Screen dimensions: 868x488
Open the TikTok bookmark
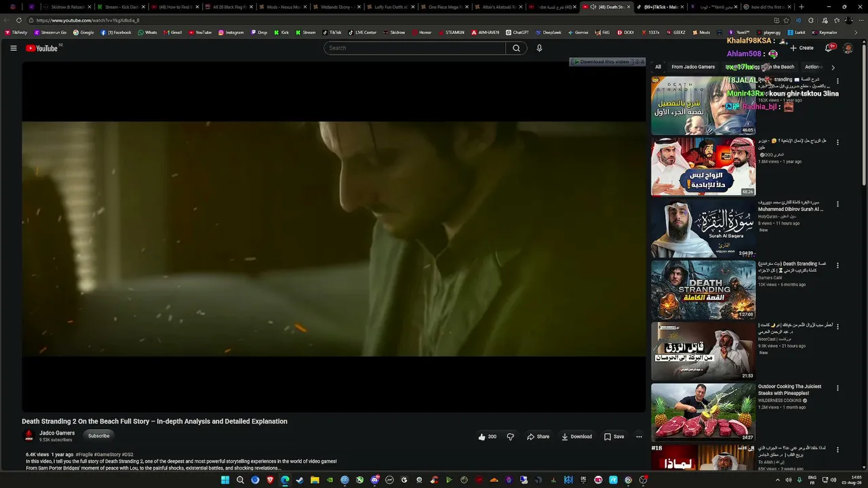coord(332,33)
